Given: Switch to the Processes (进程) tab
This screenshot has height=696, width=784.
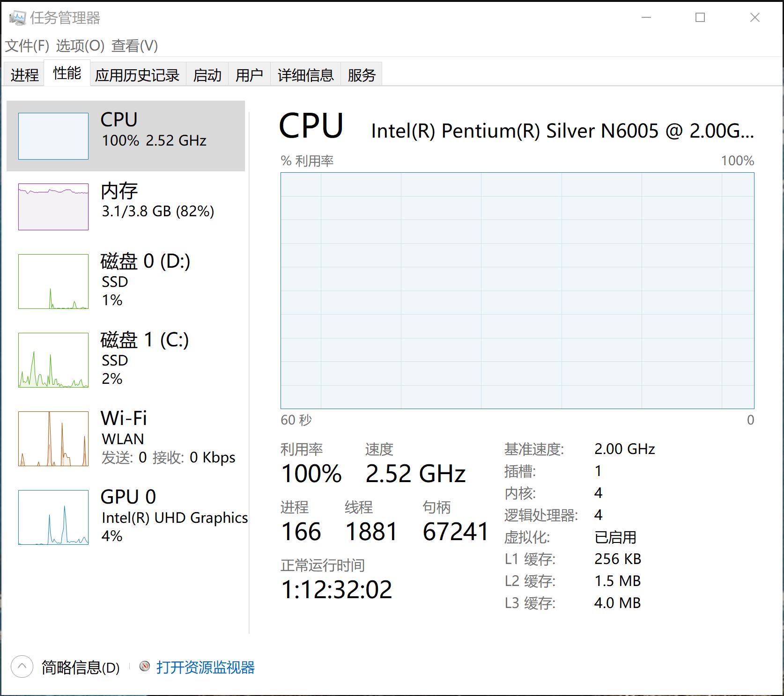Looking at the screenshot, I should [x=24, y=75].
